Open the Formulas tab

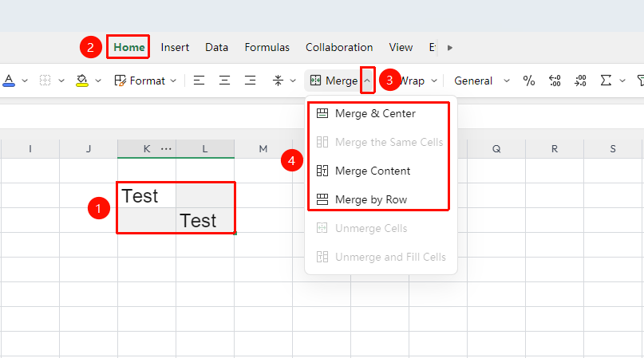267,47
